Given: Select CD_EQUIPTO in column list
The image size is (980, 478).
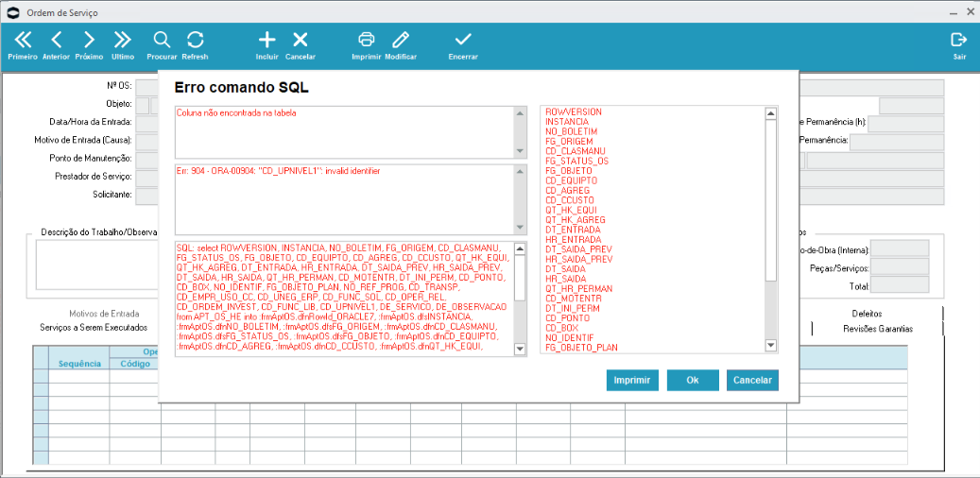Looking at the screenshot, I should (570, 180).
